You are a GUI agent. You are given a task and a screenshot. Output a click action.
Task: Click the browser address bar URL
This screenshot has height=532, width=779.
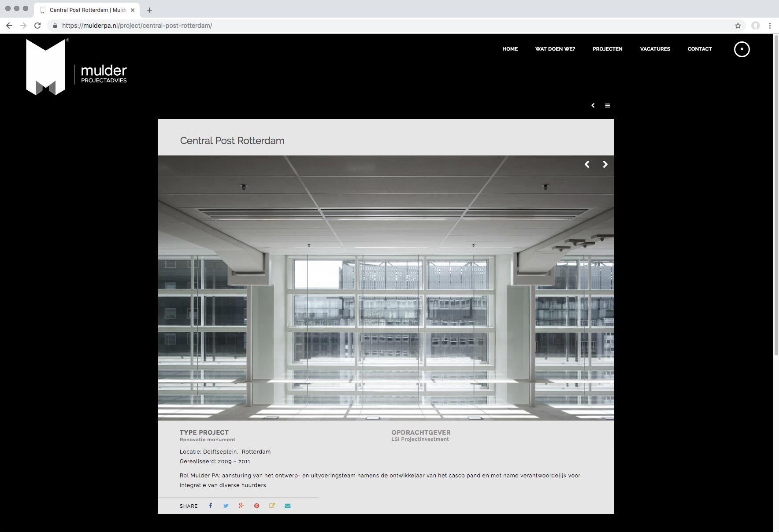[137, 26]
